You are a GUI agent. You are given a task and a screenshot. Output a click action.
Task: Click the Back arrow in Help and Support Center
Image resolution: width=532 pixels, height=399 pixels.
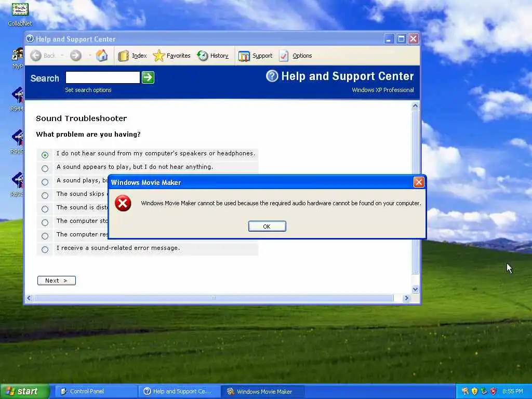tap(36, 55)
